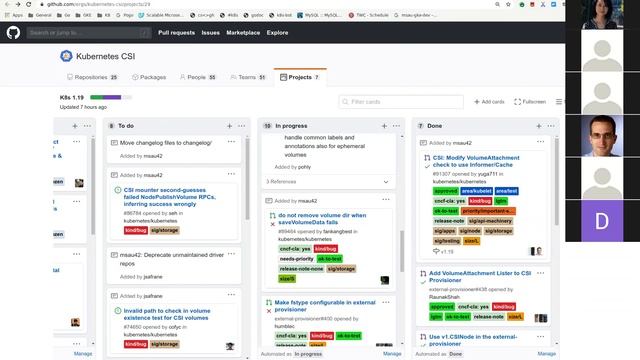Click the browser reload icon
The height and width of the screenshot is (360, 640).
[x=28, y=4]
